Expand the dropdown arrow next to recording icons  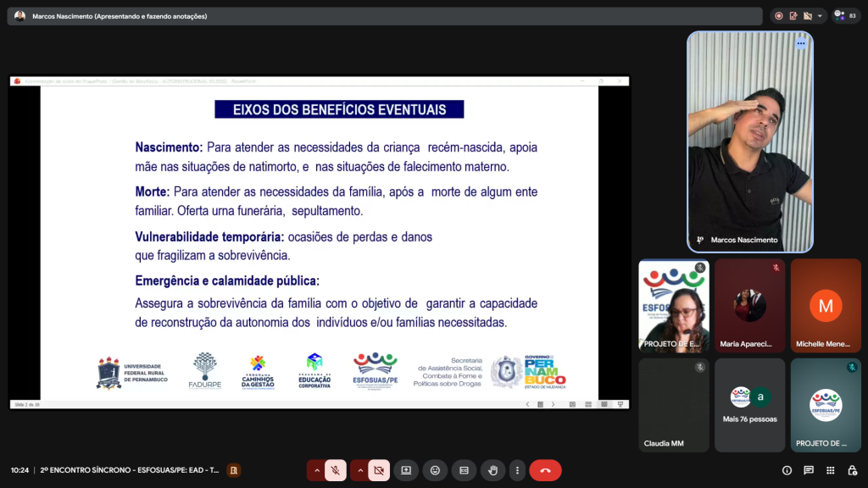pyautogui.click(x=821, y=15)
